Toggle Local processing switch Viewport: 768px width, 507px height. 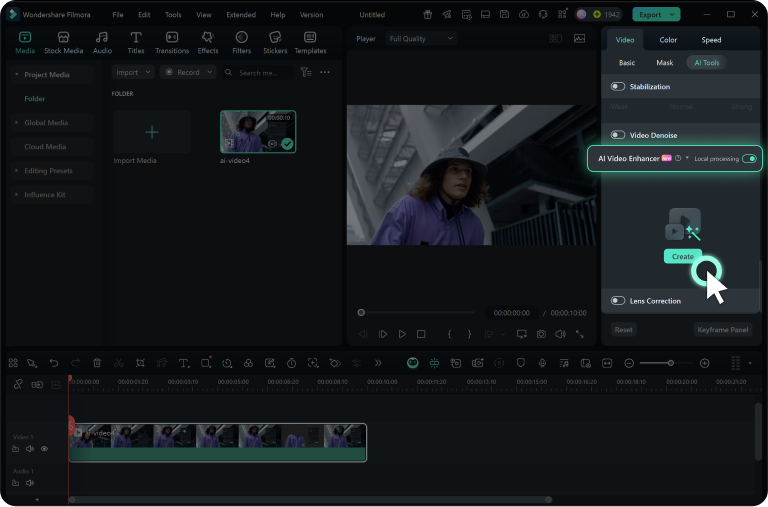click(x=749, y=159)
